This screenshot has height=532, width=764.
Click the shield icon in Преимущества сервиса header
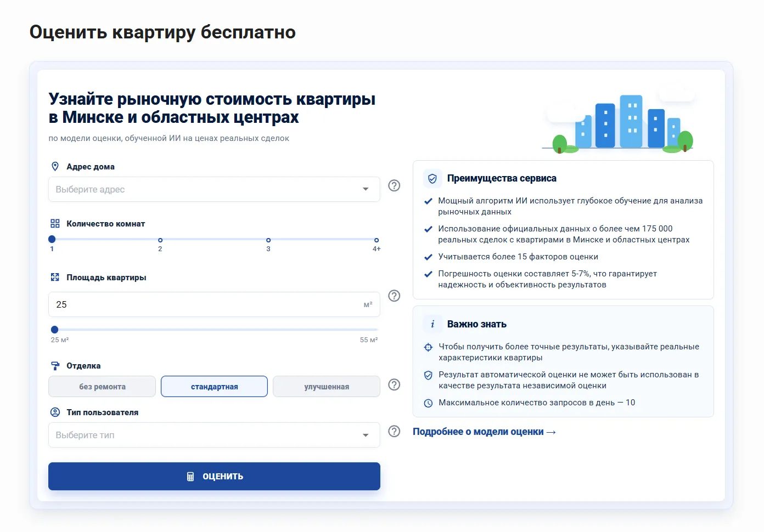point(432,179)
